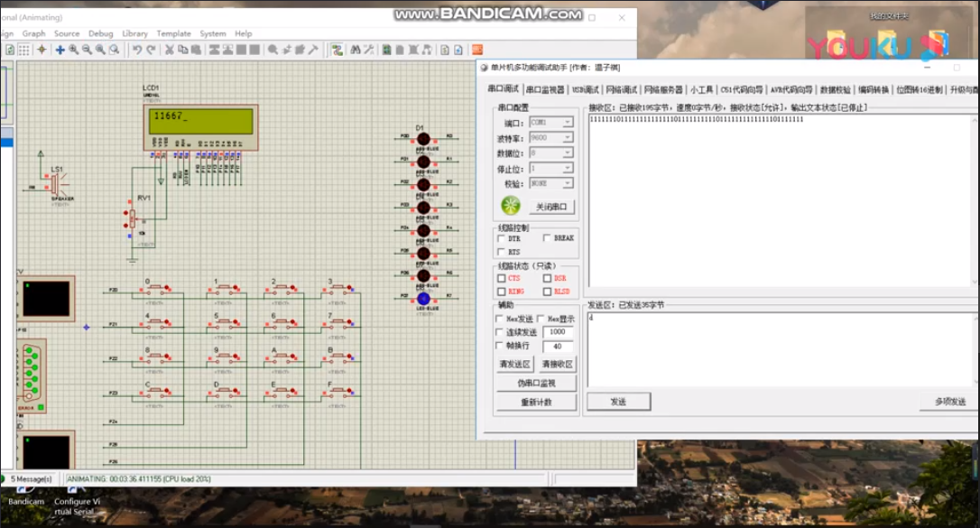Screen dimensions: 980x528
Task: Click the binoculars search icon
Action: point(356,50)
